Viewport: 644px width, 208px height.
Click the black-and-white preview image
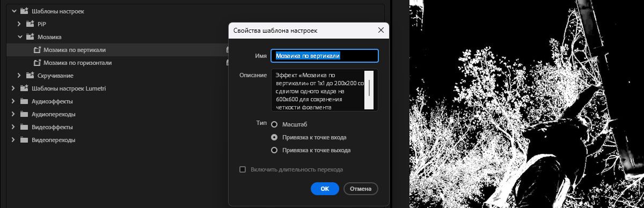click(x=526, y=104)
